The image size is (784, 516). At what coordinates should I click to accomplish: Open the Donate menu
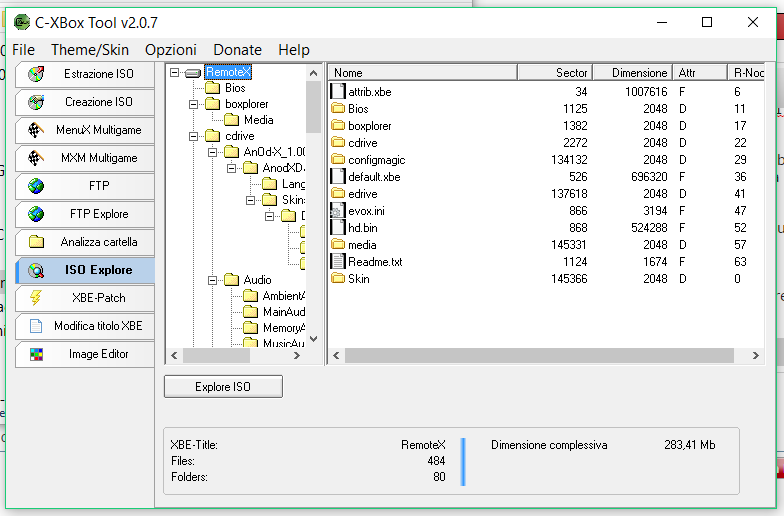pyautogui.click(x=238, y=50)
